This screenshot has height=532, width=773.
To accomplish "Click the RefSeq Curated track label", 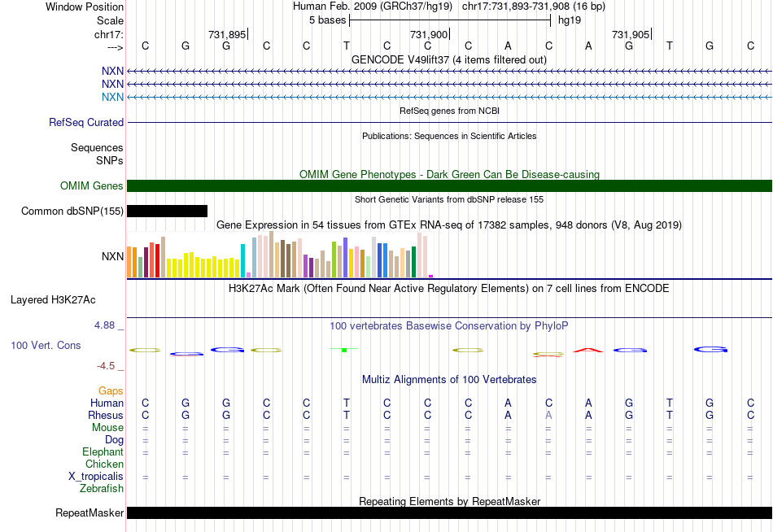I will 86,123.
